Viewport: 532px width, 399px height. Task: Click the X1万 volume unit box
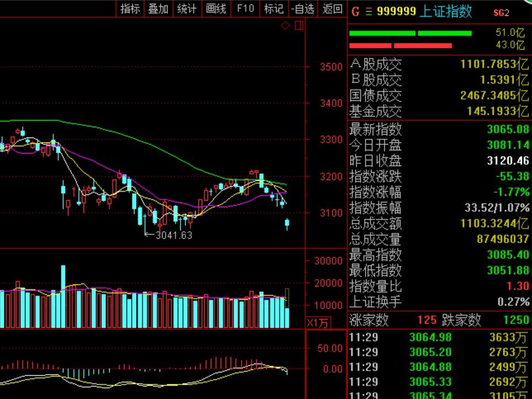pos(318,323)
